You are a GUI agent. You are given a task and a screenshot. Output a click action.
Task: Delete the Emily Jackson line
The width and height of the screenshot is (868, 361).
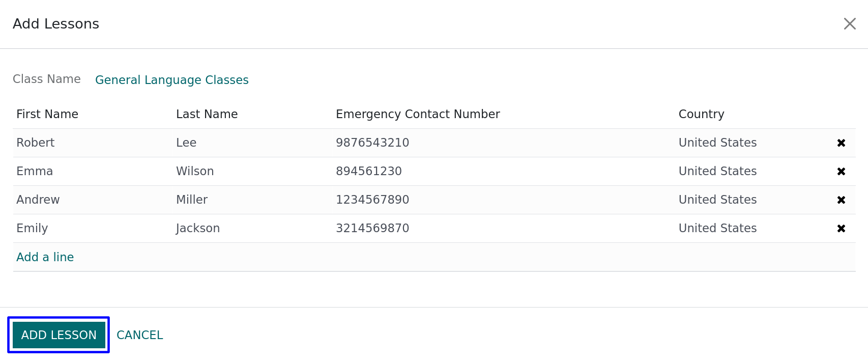tap(841, 229)
